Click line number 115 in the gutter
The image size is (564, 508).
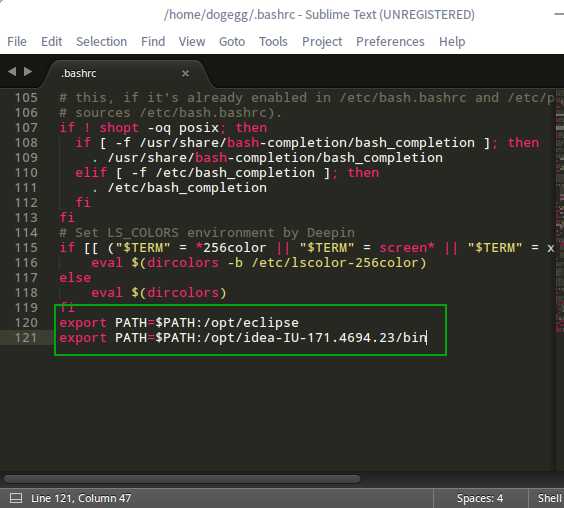26,248
